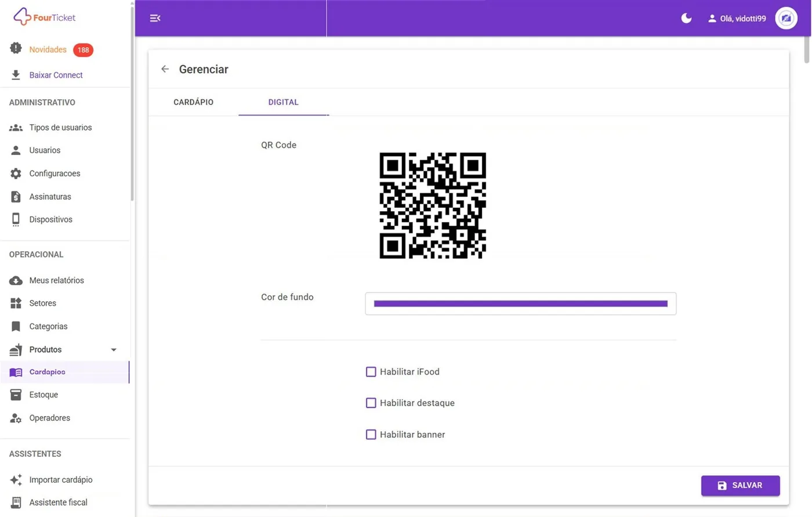Click the QR Code image

433,205
